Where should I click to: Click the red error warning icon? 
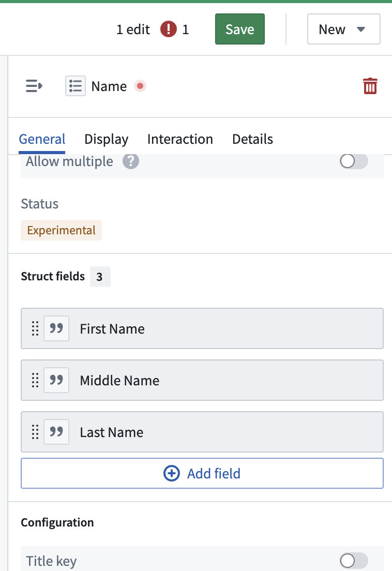[169, 29]
